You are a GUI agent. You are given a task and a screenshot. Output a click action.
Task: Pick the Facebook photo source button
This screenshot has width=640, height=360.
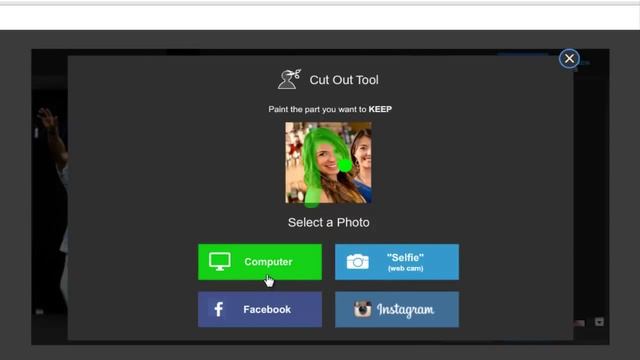[260, 309]
